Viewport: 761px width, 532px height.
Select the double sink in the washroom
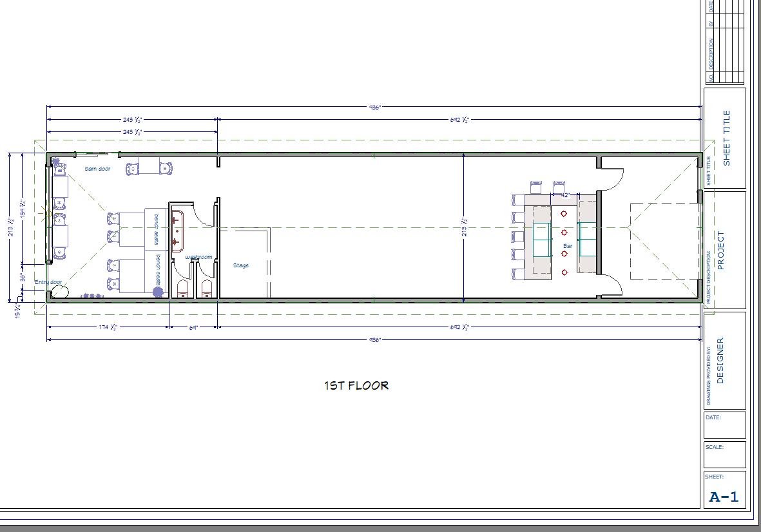point(177,230)
